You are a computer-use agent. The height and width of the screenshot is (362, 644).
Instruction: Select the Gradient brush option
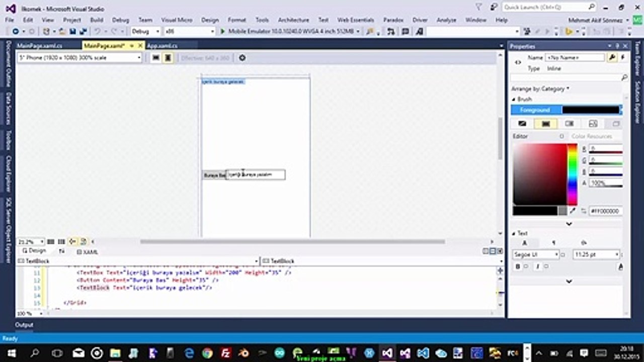[x=570, y=124]
